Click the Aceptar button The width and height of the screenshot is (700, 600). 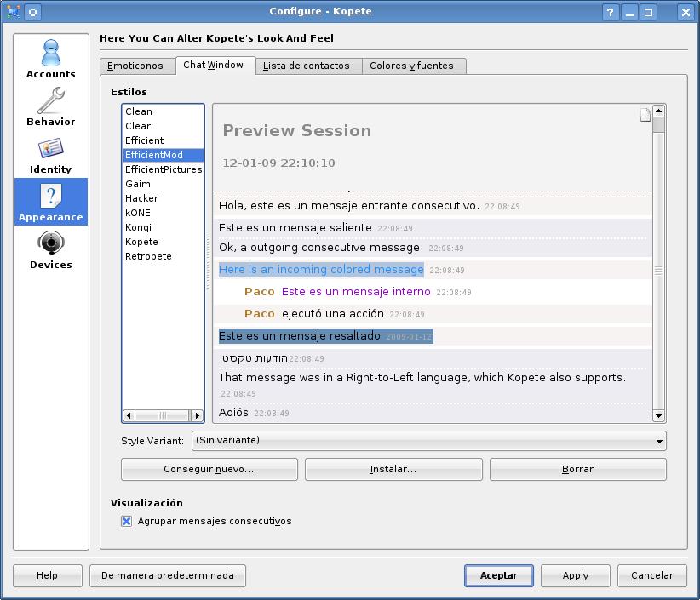499,575
